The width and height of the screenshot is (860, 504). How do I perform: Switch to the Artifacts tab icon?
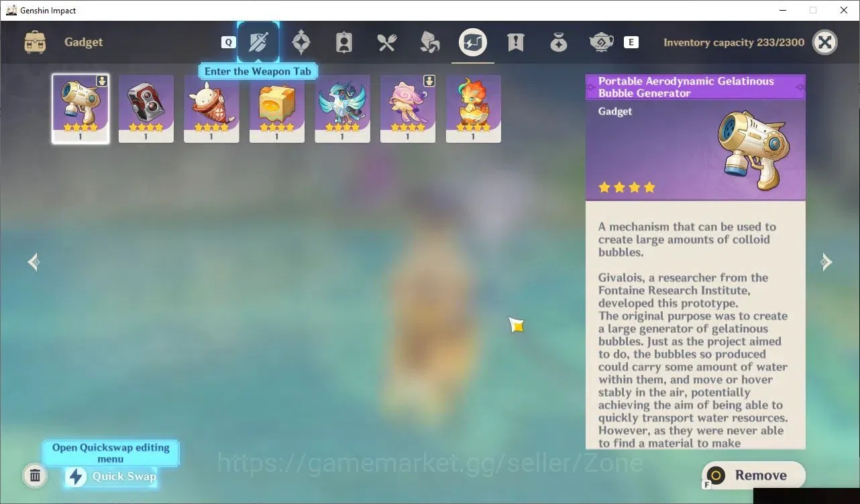click(301, 42)
